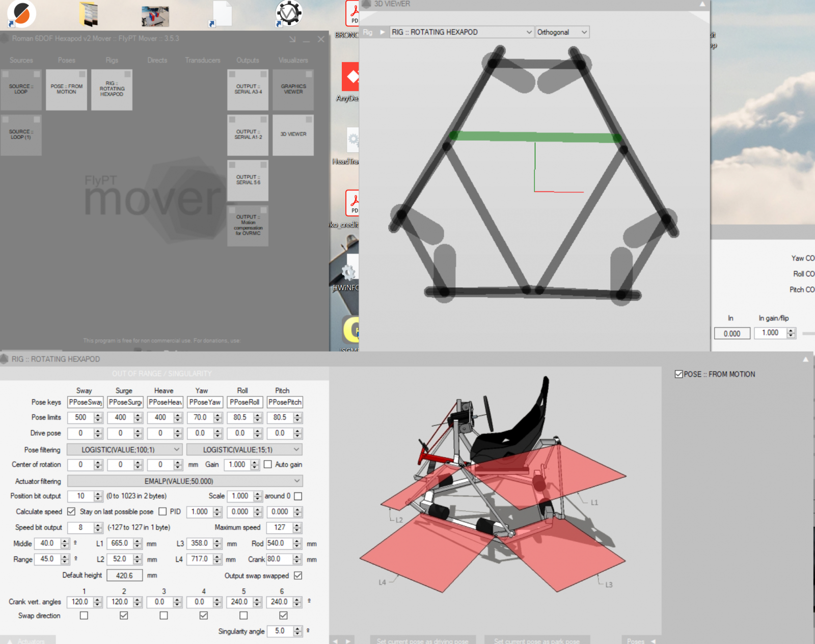This screenshot has height=644, width=815.
Task: Open the yellow folder desktop icon
Action: tap(89, 14)
